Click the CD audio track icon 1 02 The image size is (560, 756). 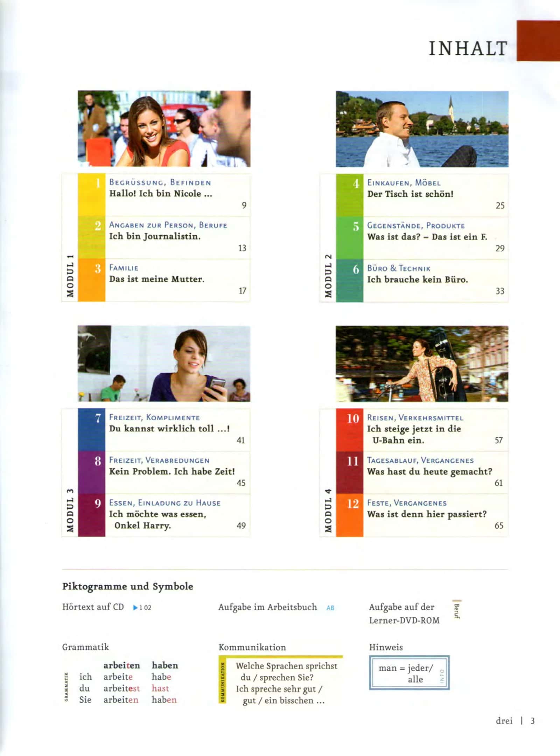point(142,608)
